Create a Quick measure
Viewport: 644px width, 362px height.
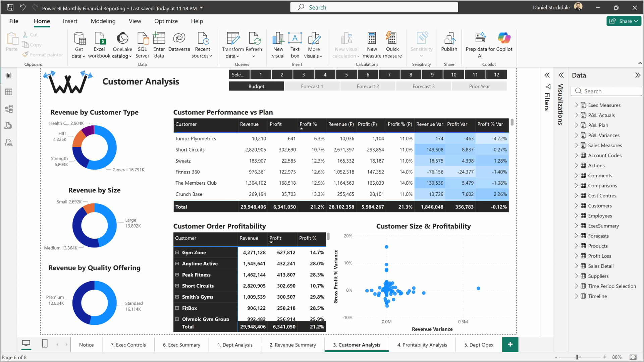(x=392, y=45)
